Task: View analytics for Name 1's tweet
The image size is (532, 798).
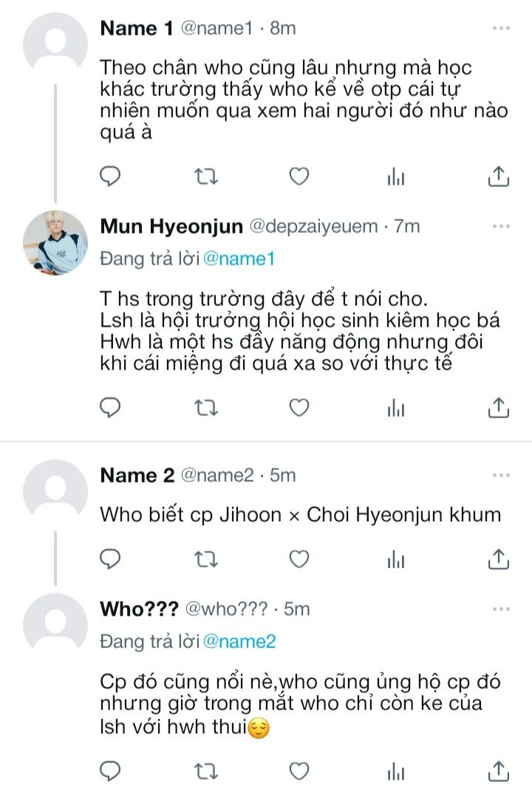Action: [x=397, y=177]
